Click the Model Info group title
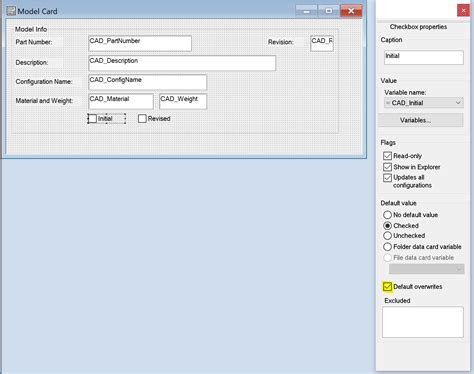Screen dimensions: 474x374 [x=31, y=29]
